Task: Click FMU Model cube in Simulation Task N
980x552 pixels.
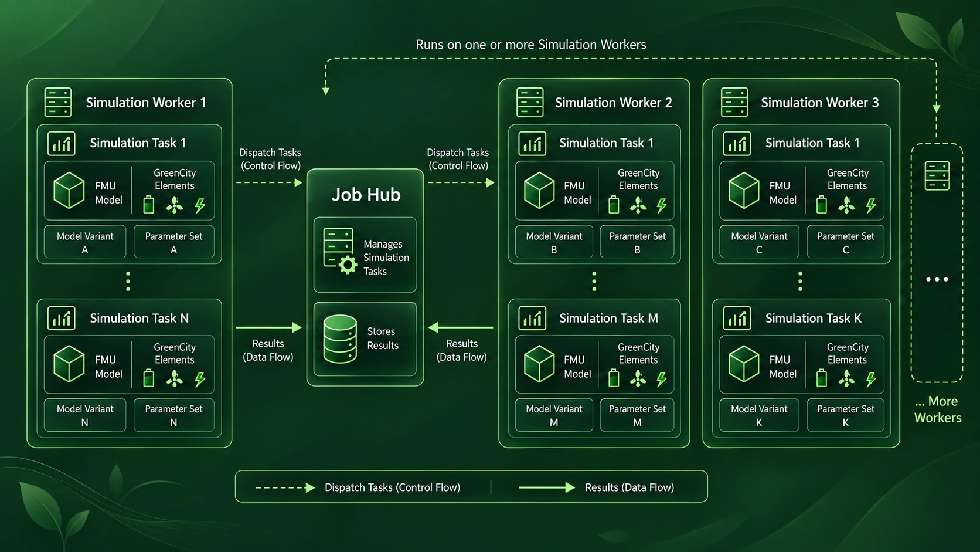Action: coord(69,364)
